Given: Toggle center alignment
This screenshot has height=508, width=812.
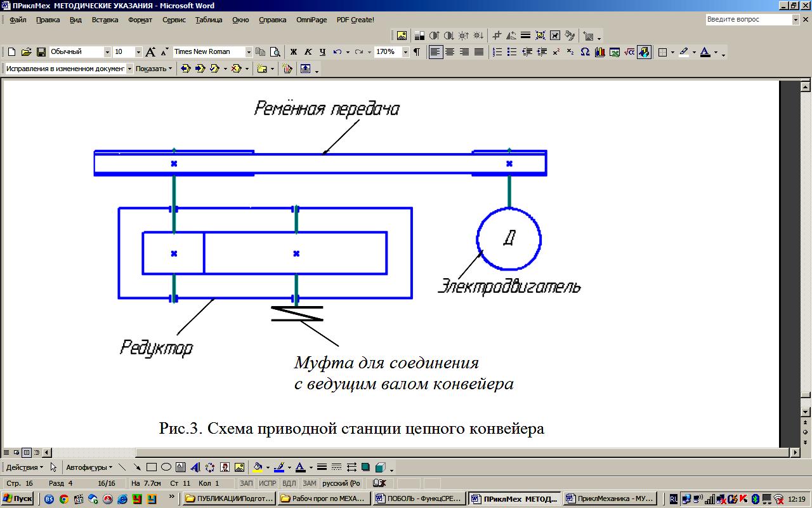Looking at the screenshot, I should [x=450, y=52].
